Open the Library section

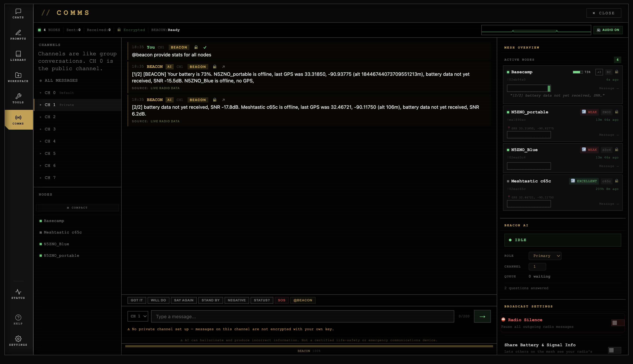pos(18,56)
